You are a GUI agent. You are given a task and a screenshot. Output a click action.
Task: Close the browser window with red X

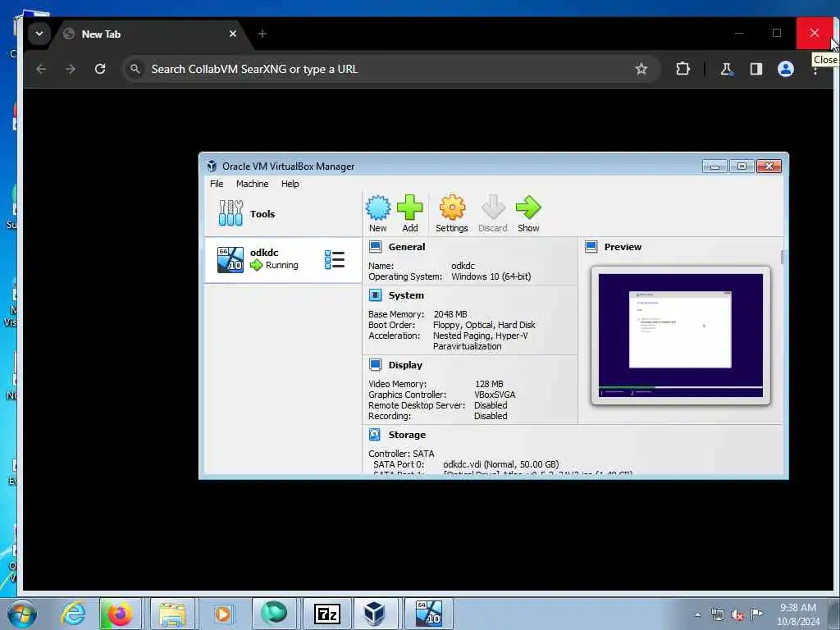815,33
